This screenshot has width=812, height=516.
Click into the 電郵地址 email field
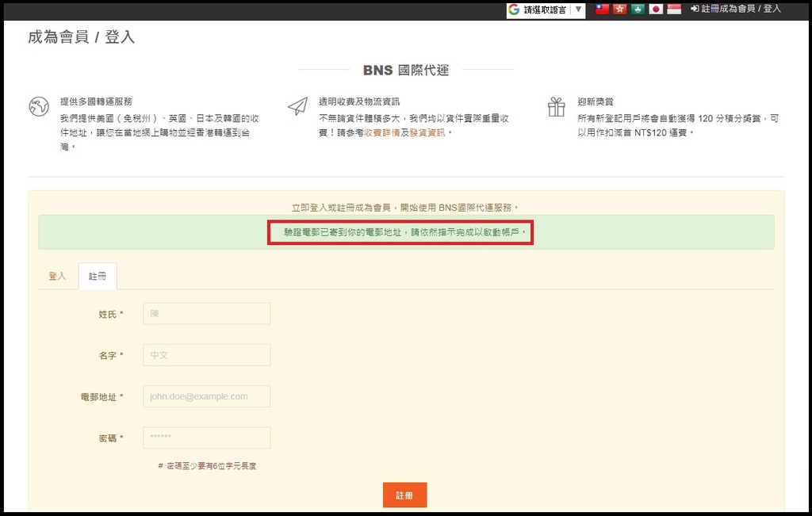point(206,396)
